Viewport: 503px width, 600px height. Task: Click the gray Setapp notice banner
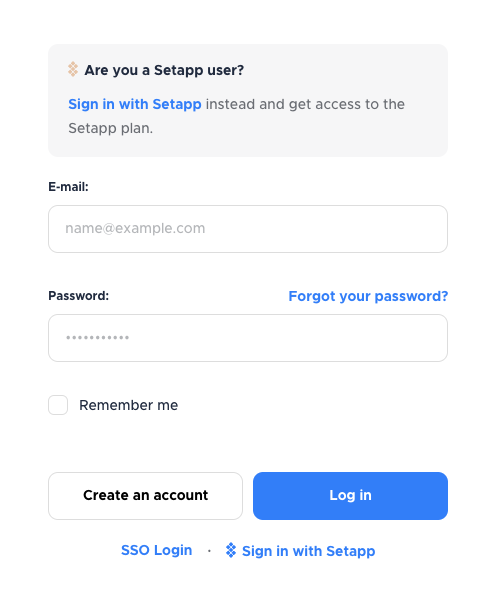point(248,100)
